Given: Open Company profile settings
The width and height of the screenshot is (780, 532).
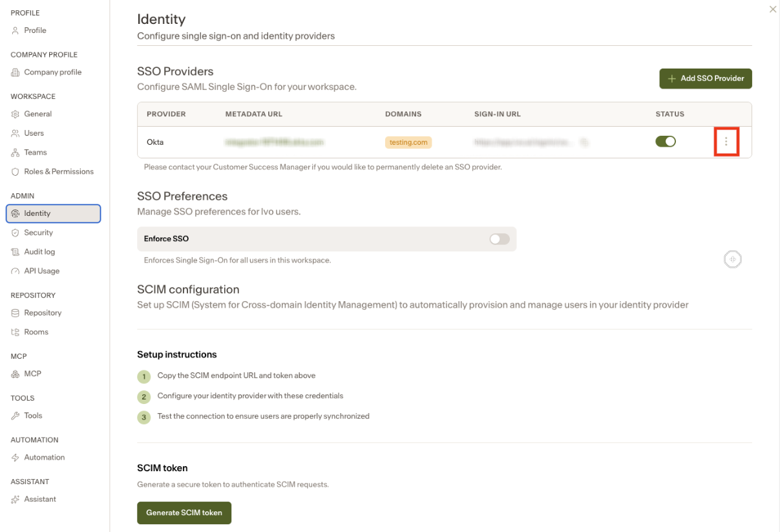Looking at the screenshot, I should [52, 72].
